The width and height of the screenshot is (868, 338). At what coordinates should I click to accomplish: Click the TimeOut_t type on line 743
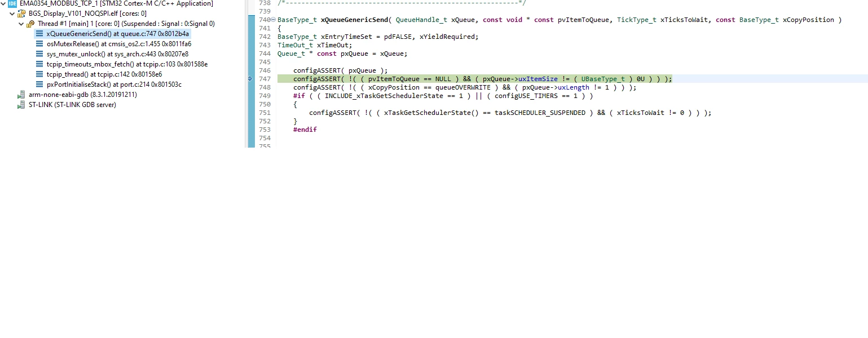295,45
